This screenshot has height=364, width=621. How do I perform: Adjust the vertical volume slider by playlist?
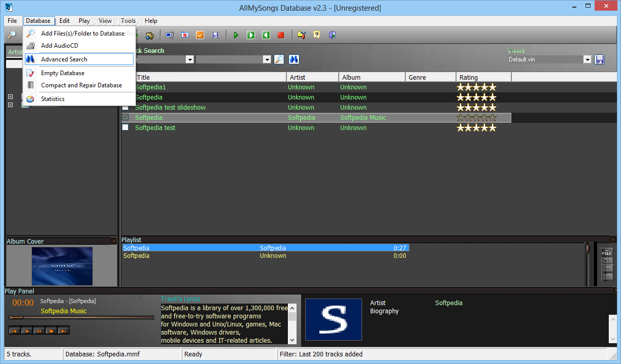(588, 264)
